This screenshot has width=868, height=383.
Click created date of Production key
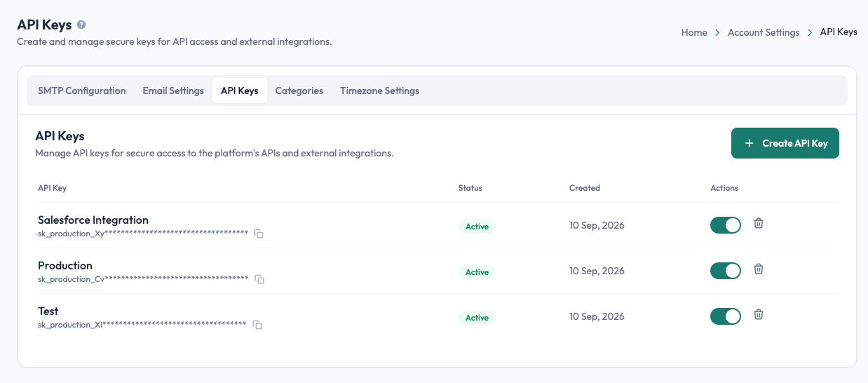pyautogui.click(x=597, y=271)
